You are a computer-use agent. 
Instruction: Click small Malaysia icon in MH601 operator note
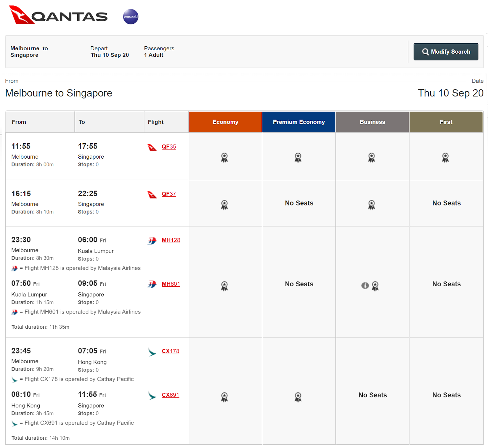click(14, 312)
